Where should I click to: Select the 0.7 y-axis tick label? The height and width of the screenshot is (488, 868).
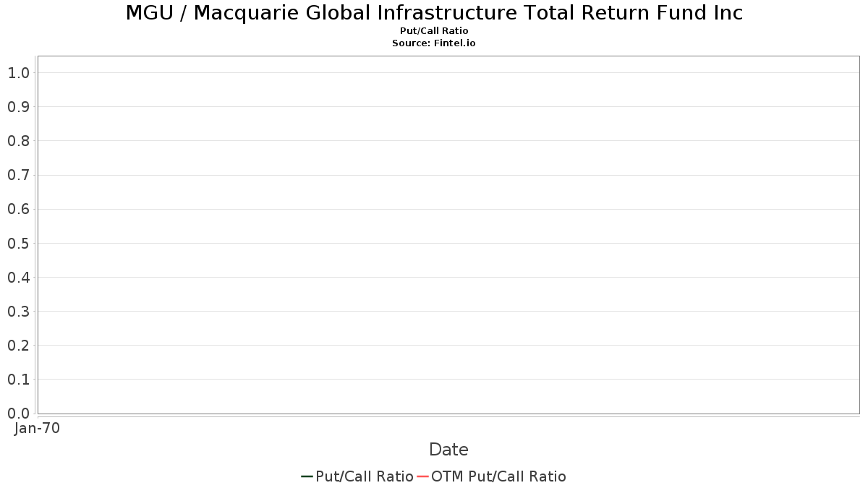coord(19,175)
